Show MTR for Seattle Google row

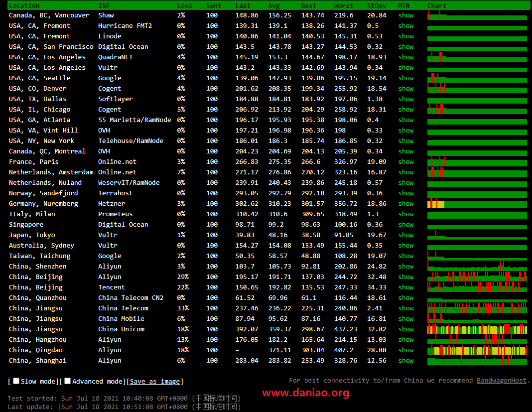[x=406, y=78]
